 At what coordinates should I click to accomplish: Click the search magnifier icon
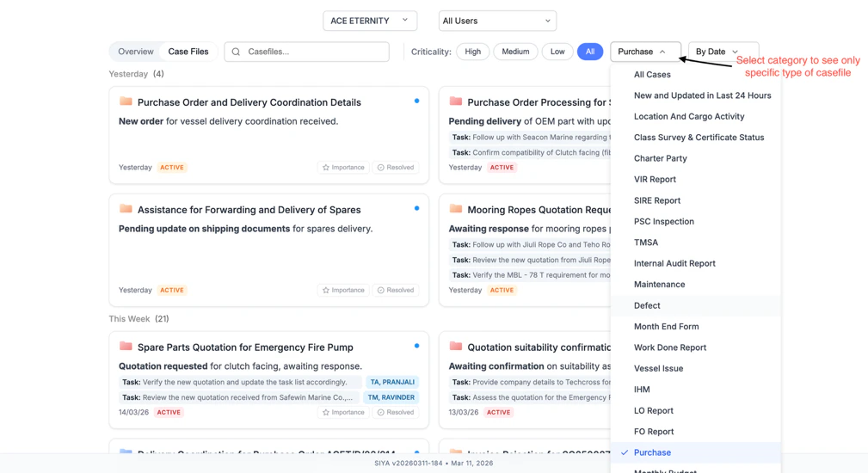click(236, 52)
